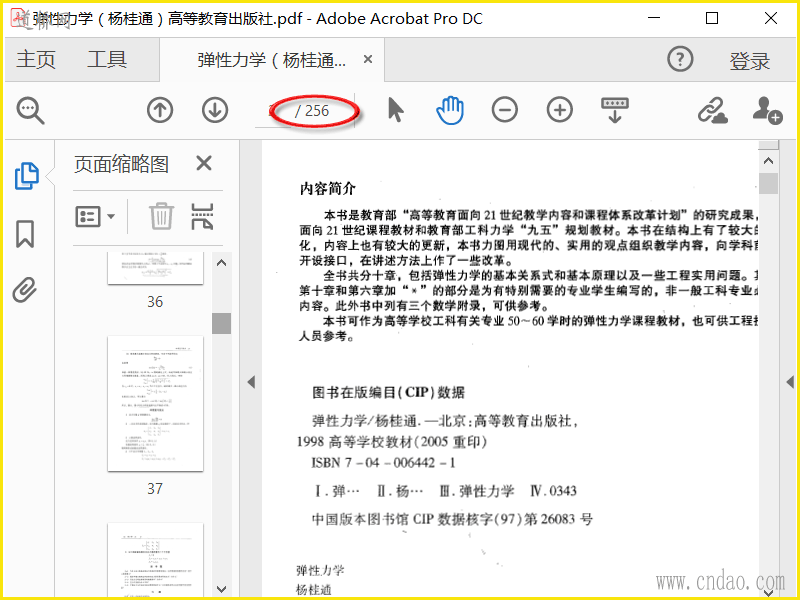The height and width of the screenshot is (600, 800).
Task: Click the page number input field
Action: click(273, 111)
